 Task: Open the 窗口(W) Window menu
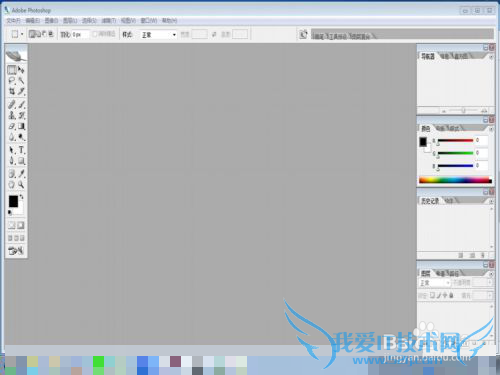coord(149,21)
